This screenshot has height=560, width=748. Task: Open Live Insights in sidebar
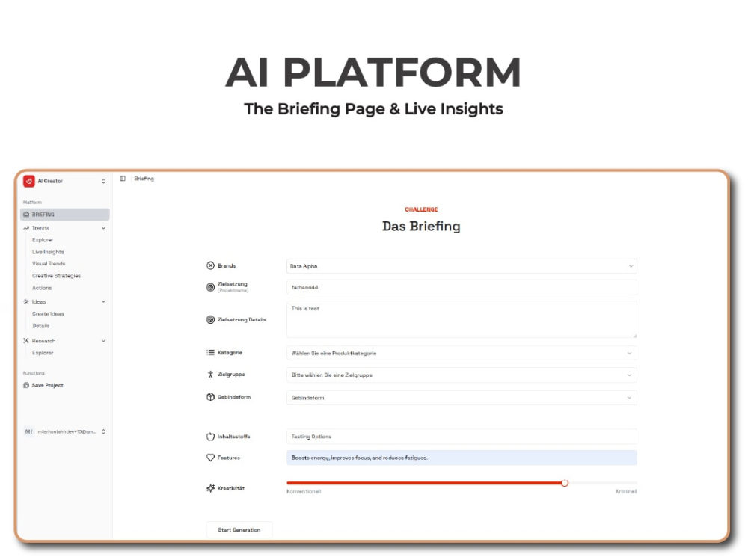tap(48, 252)
